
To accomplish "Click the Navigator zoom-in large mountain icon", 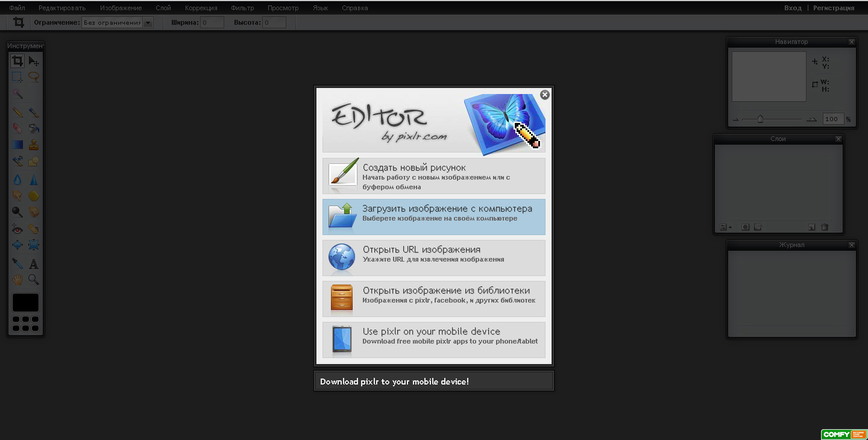I will click(x=812, y=119).
